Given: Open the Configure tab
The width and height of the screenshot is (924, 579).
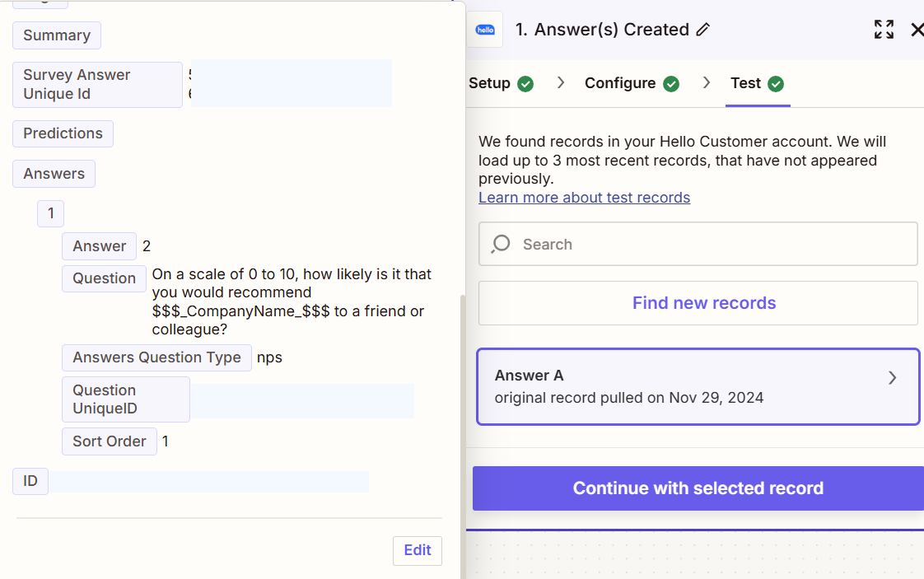Looking at the screenshot, I should click(x=620, y=83).
